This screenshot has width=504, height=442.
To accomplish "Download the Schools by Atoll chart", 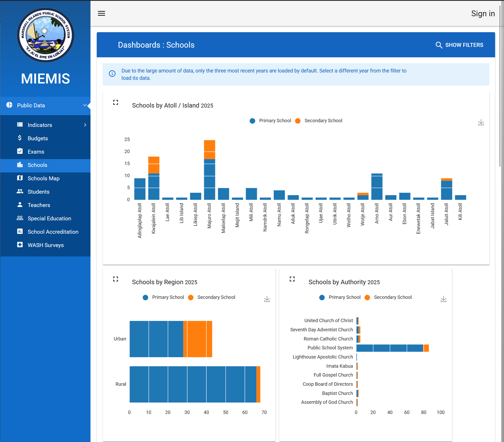I will point(481,122).
